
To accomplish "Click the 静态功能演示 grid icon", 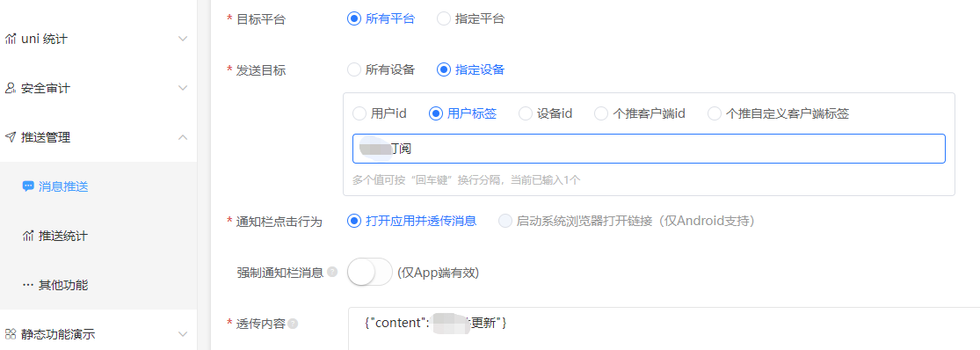I will (10, 334).
